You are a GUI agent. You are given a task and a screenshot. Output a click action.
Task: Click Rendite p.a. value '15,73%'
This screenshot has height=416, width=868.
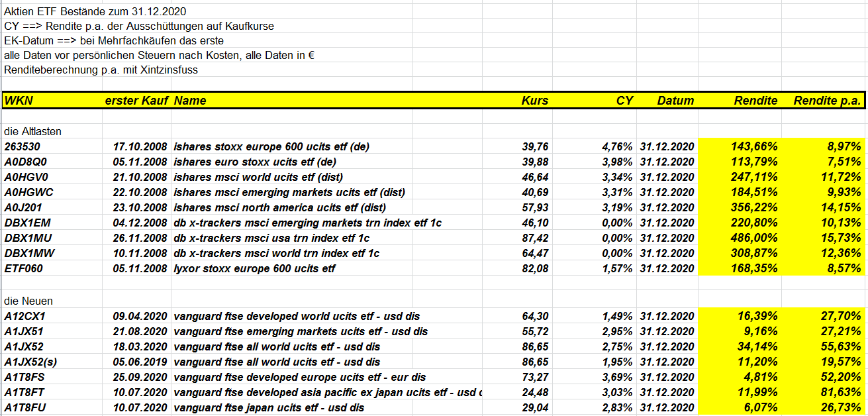pyautogui.click(x=841, y=238)
